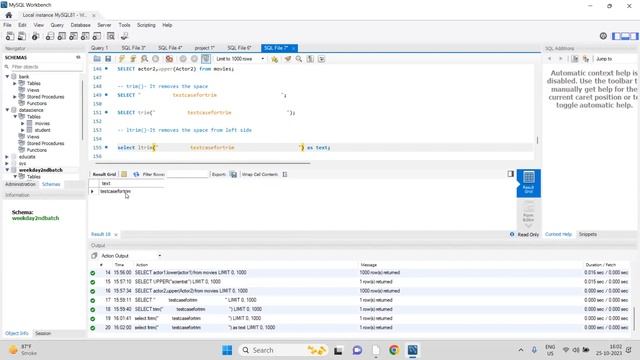The image size is (640, 360).
Task: Switch to the project 1 tab
Action: pos(204,48)
